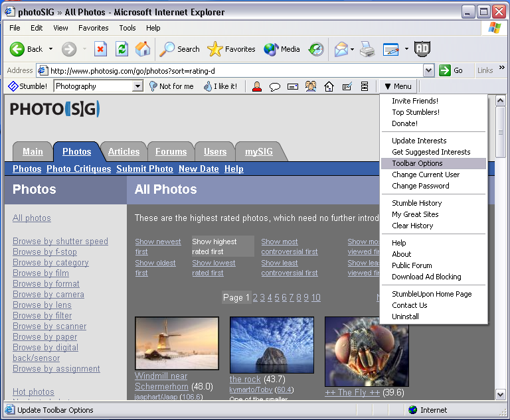510x420 pixels.
Task: Switch to the mySIG tab
Action: pos(259,151)
